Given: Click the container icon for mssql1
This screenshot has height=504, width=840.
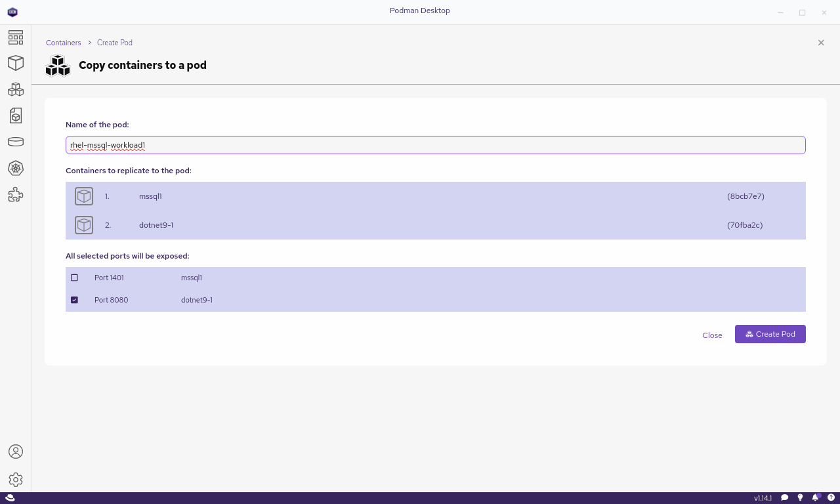Looking at the screenshot, I should pyautogui.click(x=84, y=196).
